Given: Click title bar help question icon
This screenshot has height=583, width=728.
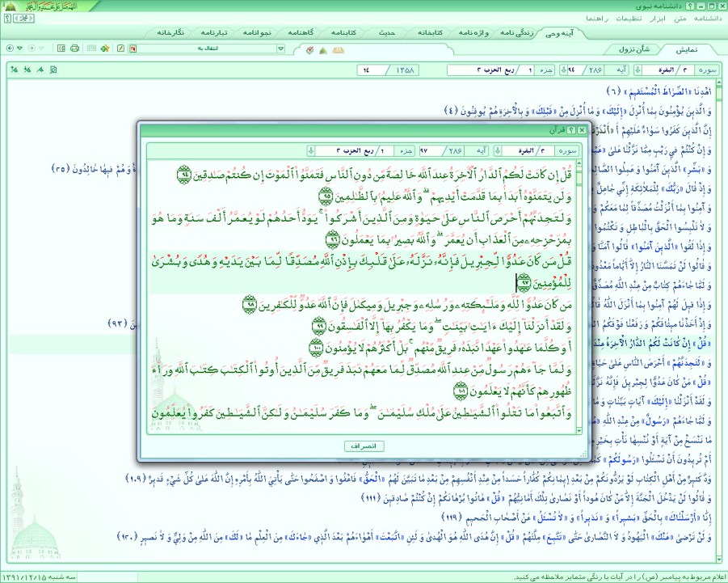Looking at the screenshot, I should (690, 6).
